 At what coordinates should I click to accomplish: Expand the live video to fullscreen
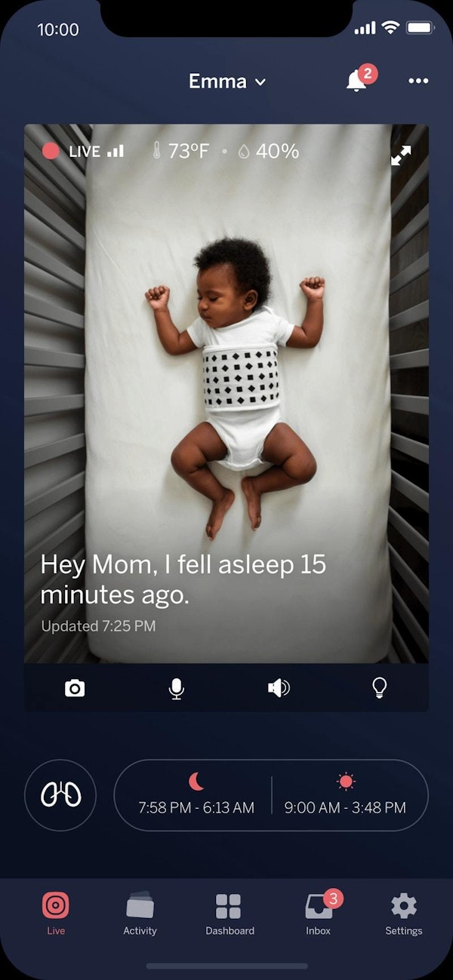click(x=401, y=155)
